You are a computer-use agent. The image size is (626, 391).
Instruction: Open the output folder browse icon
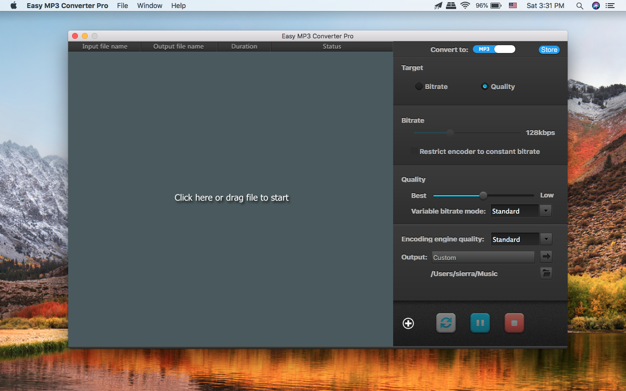(x=546, y=273)
